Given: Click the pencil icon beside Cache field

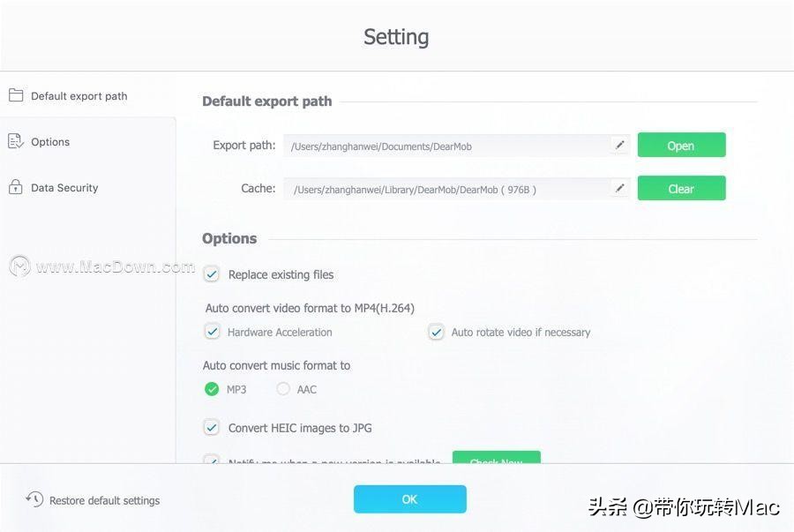Looking at the screenshot, I should click(x=619, y=188).
